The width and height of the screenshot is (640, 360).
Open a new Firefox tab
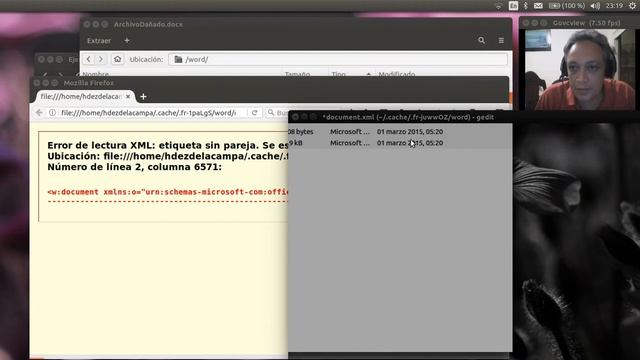(x=143, y=97)
